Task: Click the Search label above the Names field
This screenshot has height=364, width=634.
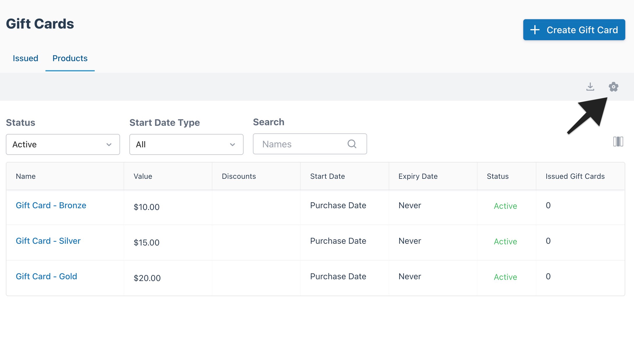Action: point(269,122)
